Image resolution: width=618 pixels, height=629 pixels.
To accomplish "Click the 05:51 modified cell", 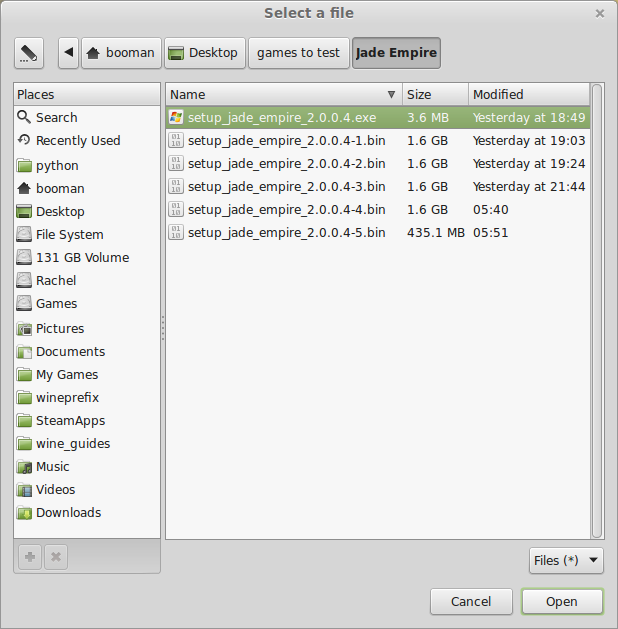I will pos(490,233).
